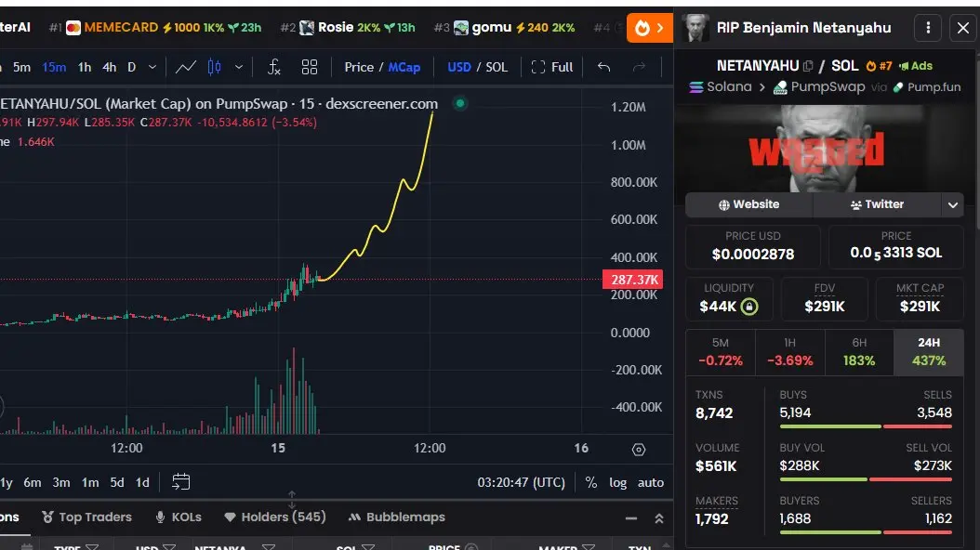980x550 pixels.
Task: Open the token Twitter link
Action: pos(877,204)
